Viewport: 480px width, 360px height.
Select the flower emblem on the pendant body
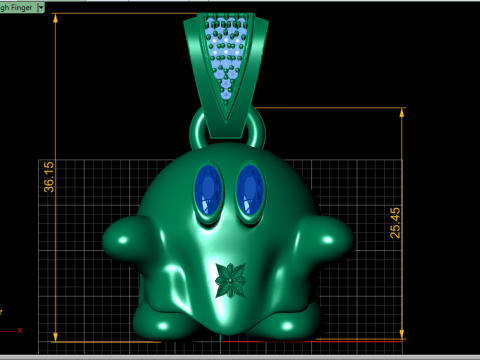(x=231, y=280)
